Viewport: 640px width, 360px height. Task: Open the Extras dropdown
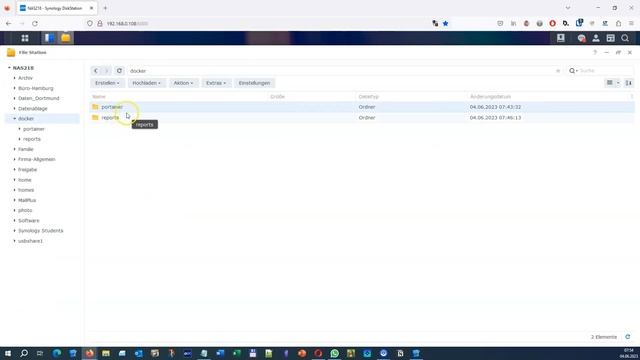pyautogui.click(x=216, y=83)
